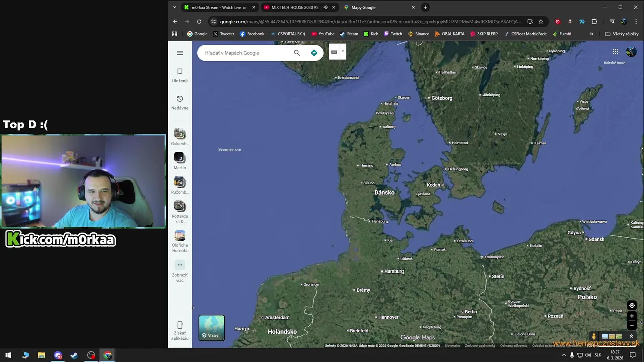644x362 pixels.
Task: Switch to the m0rkaa Stream tab
Action: tap(219, 7)
